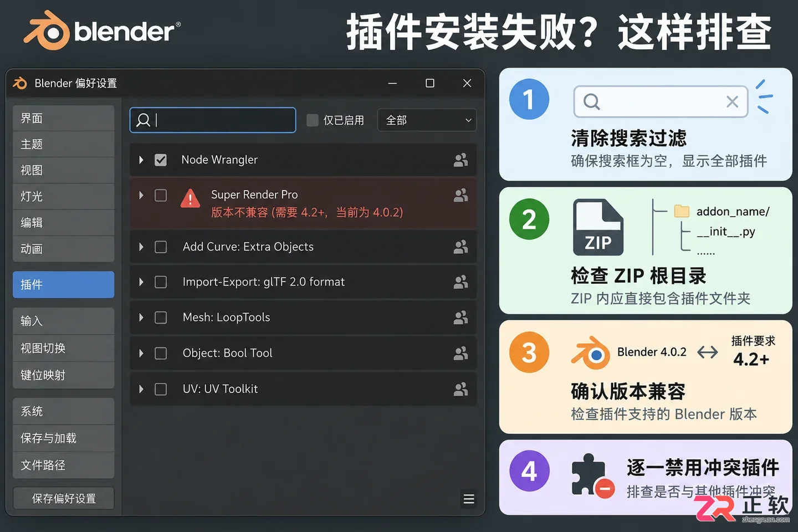The height and width of the screenshot is (532, 798).
Task: Expand Add Curve: Extra Objects details
Action: click(141, 247)
